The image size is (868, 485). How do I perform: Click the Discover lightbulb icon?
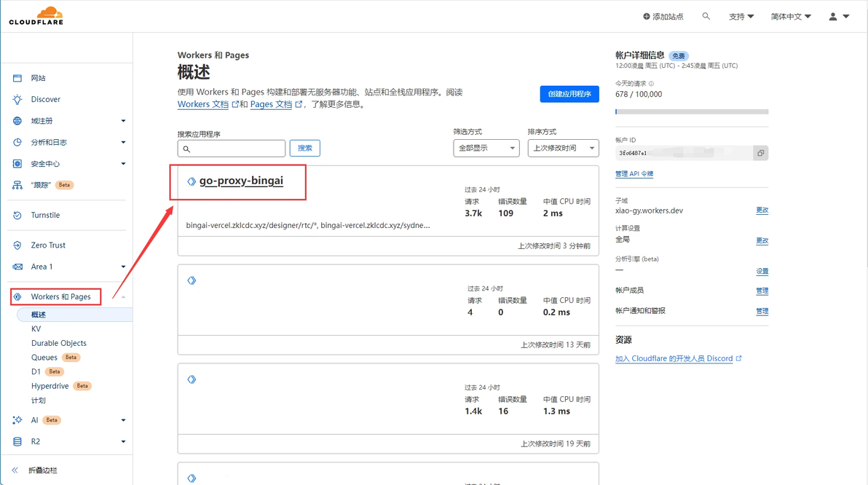[17, 100]
